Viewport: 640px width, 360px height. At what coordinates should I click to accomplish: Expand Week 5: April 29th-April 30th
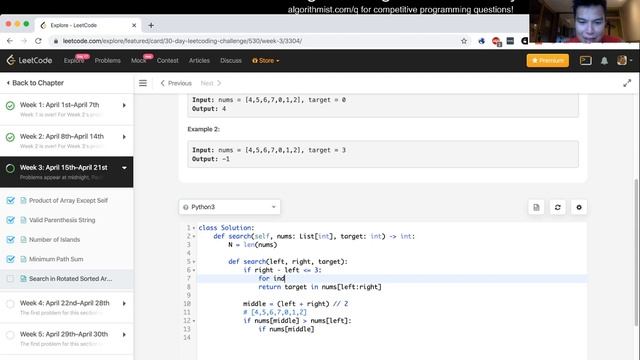pos(124,334)
